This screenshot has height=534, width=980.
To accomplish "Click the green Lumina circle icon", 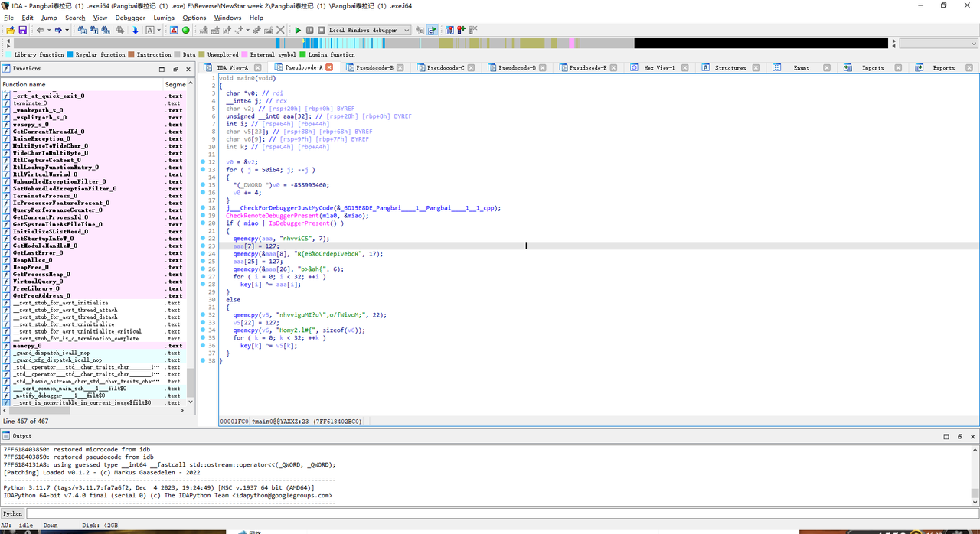I will (185, 30).
